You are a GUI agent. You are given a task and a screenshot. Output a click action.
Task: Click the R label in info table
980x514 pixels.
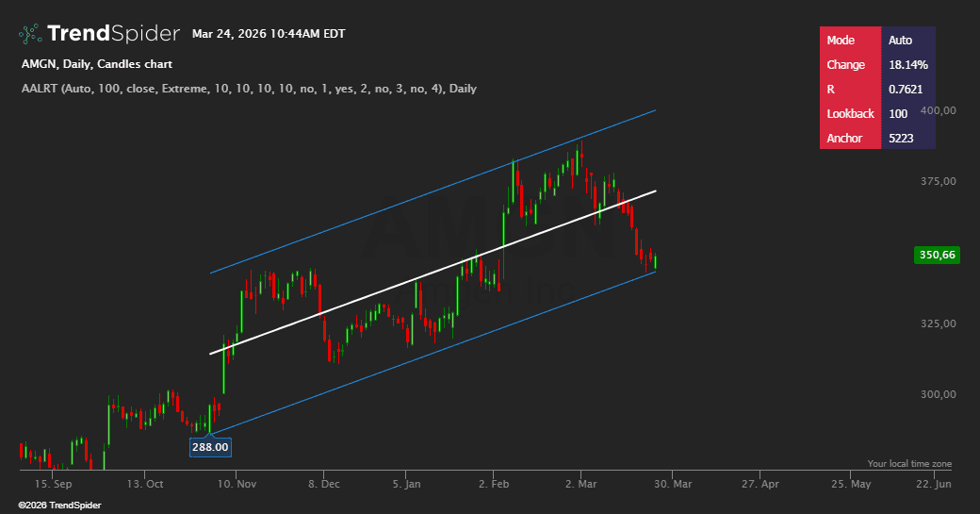pos(830,90)
